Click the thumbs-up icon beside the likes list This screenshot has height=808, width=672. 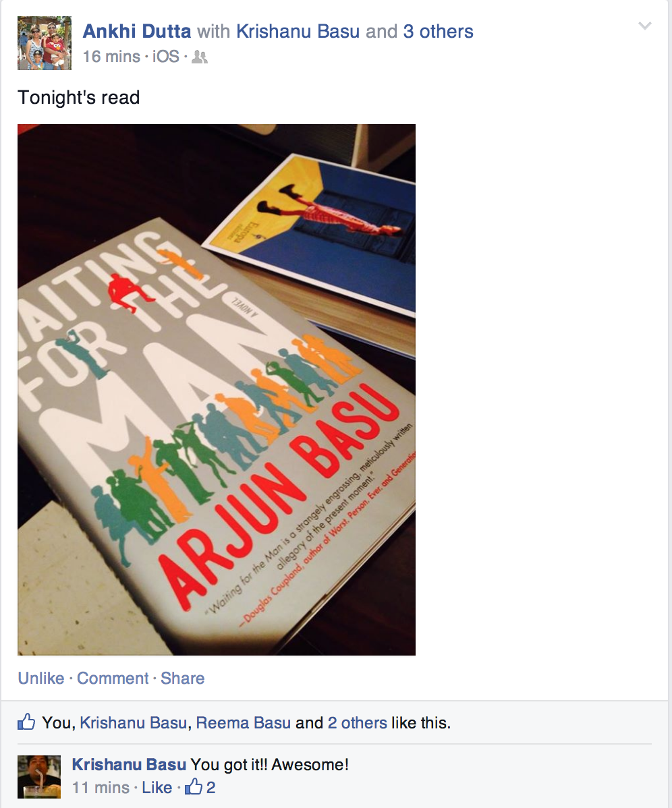tap(26, 722)
